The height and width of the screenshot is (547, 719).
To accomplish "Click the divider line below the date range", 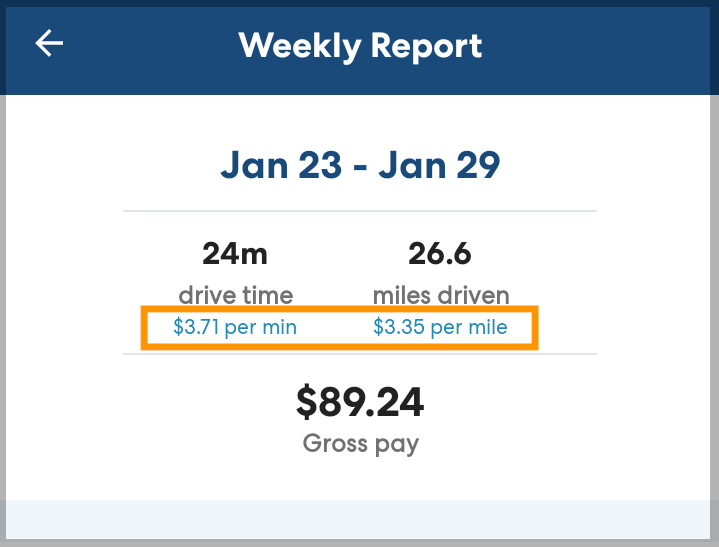I will [360, 212].
